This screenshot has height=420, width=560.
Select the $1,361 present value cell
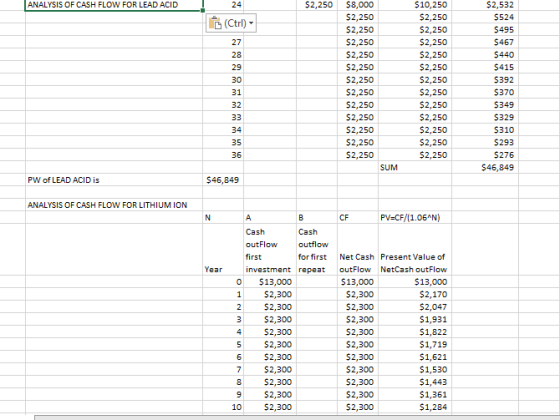click(x=415, y=394)
